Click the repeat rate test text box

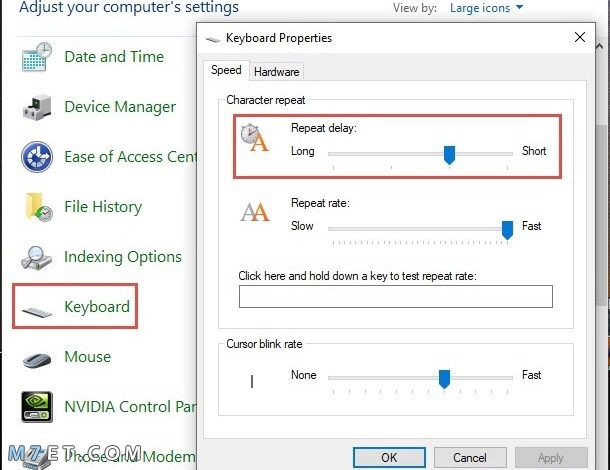click(396, 296)
